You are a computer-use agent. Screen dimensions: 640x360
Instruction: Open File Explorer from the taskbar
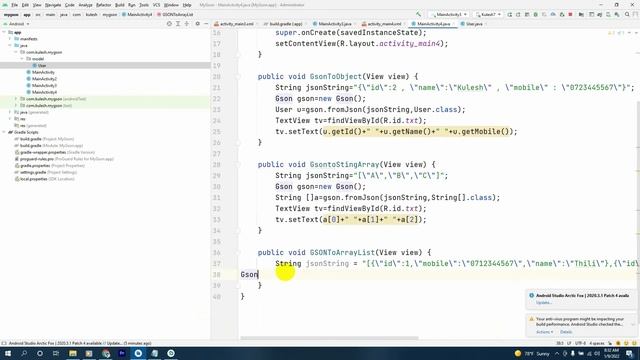(x=73, y=353)
